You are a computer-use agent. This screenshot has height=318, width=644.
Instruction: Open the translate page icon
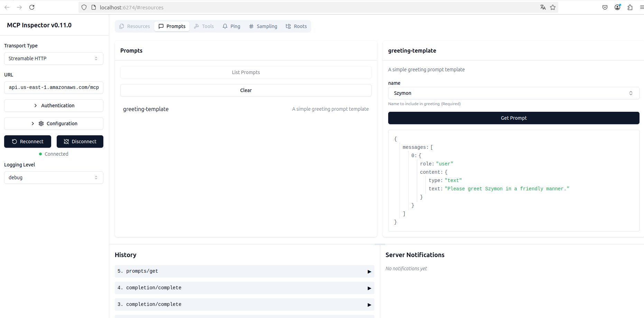pyautogui.click(x=543, y=7)
